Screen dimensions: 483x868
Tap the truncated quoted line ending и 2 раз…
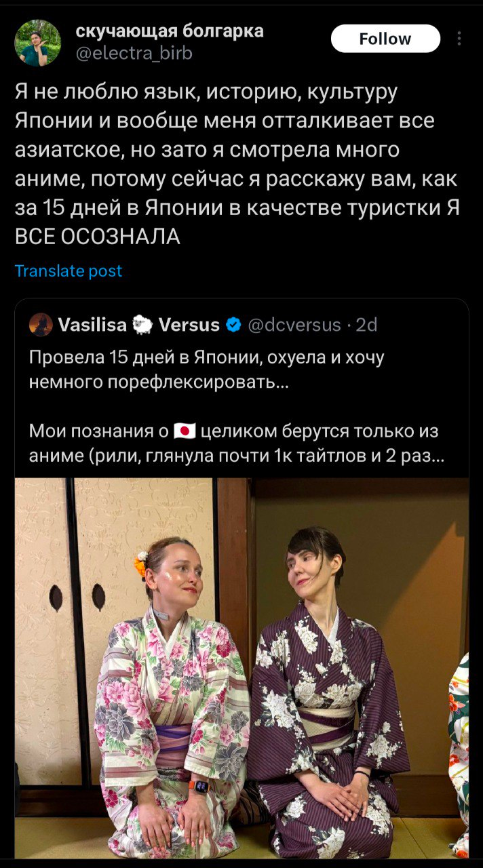click(x=237, y=456)
